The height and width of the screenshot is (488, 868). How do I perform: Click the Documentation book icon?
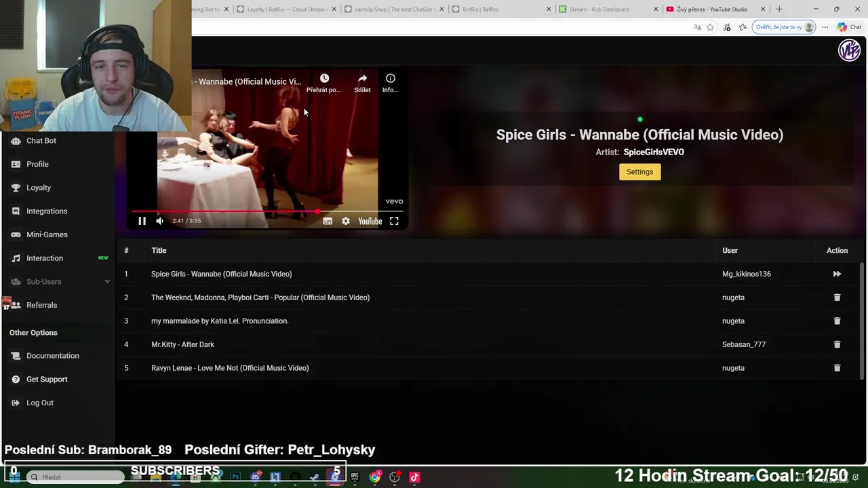pyautogui.click(x=16, y=356)
